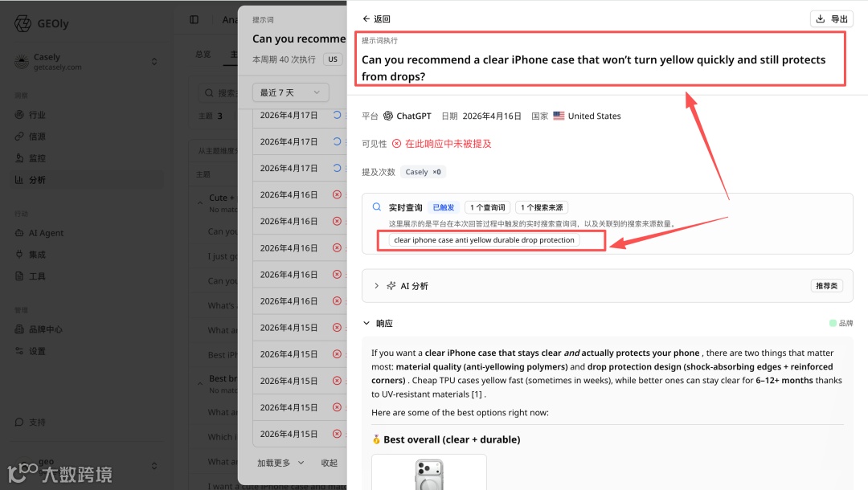This screenshot has height=490, width=868.
Task: Click the 设置 sidebar icon
Action: coord(19,351)
